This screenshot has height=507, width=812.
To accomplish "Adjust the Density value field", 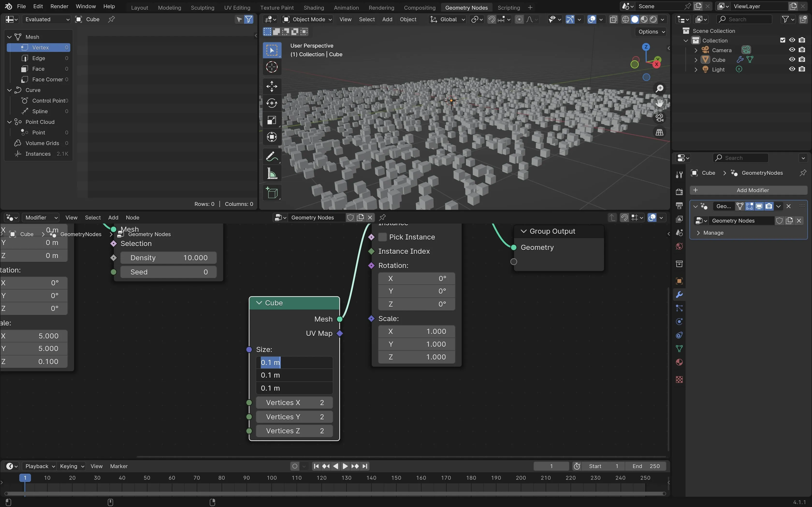I will coord(168,258).
